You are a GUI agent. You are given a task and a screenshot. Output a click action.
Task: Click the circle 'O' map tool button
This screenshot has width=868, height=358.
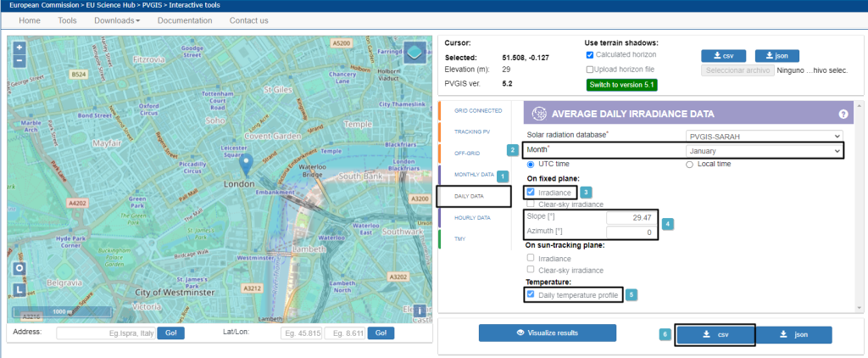19,268
